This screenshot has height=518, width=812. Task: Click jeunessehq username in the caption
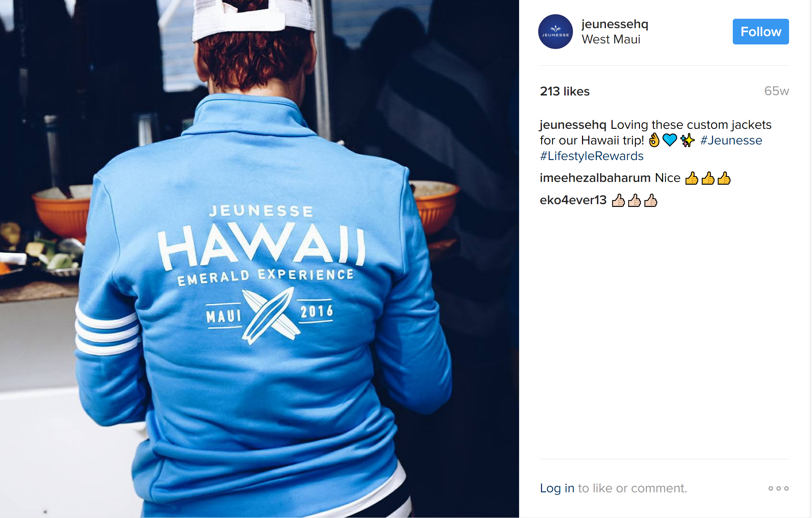point(573,125)
